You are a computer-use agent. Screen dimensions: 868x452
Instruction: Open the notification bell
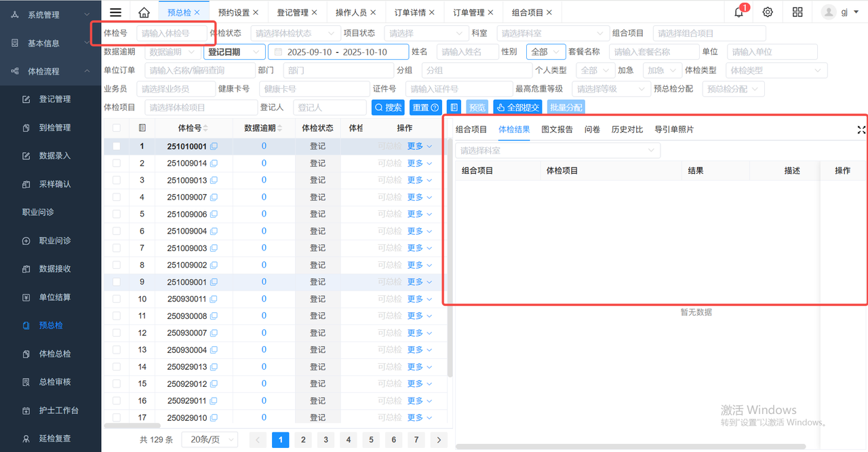[738, 12]
